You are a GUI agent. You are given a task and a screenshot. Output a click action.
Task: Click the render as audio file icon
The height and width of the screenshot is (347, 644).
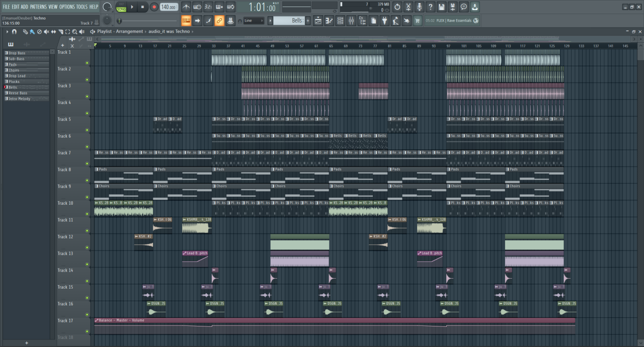click(x=453, y=7)
